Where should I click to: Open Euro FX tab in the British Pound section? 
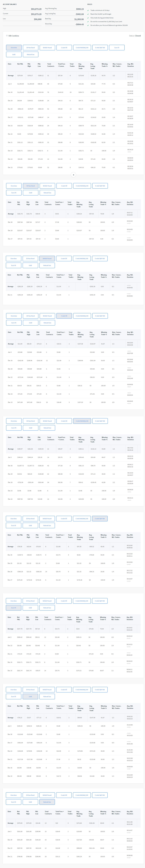[13, 266]
